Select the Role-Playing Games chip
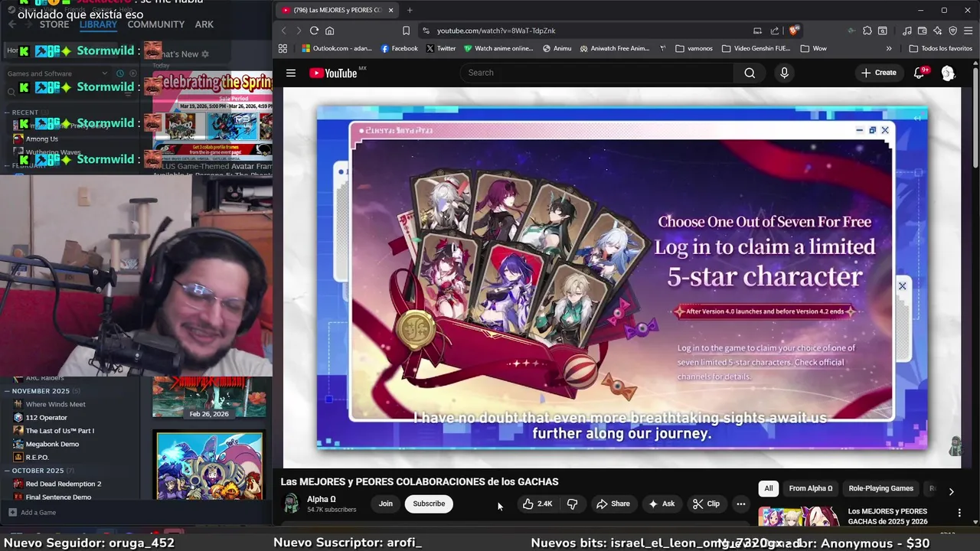The image size is (980, 551). coord(880,488)
